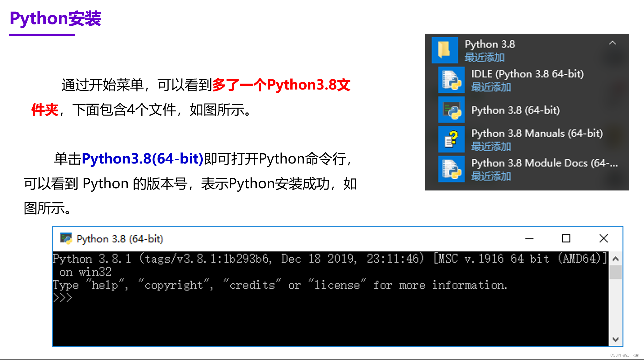The width and height of the screenshot is (644, 360).
Task: Click the console scrollbar up arrow
Action: 615,259
